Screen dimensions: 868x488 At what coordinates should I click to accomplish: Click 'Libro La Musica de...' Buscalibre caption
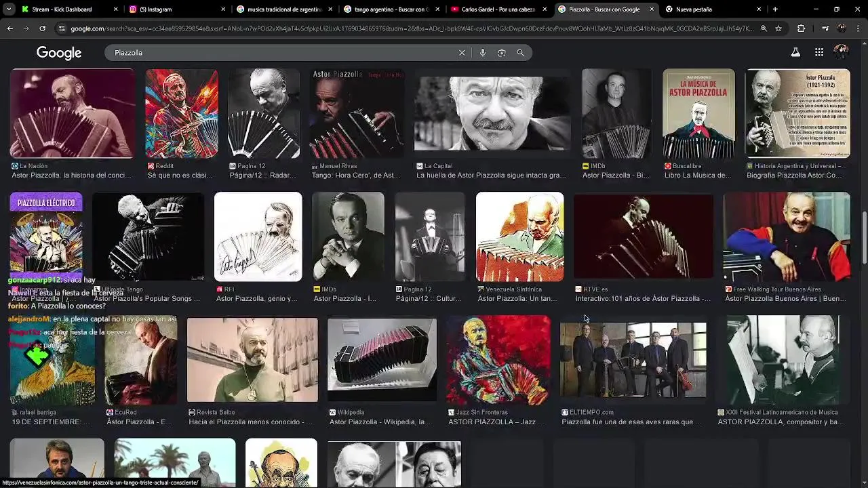click(698, 175)
